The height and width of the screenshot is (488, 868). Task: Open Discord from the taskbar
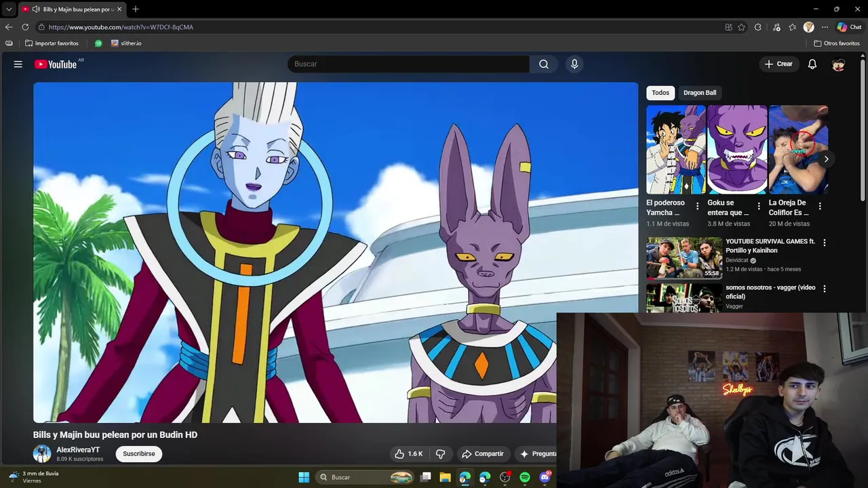545,477
